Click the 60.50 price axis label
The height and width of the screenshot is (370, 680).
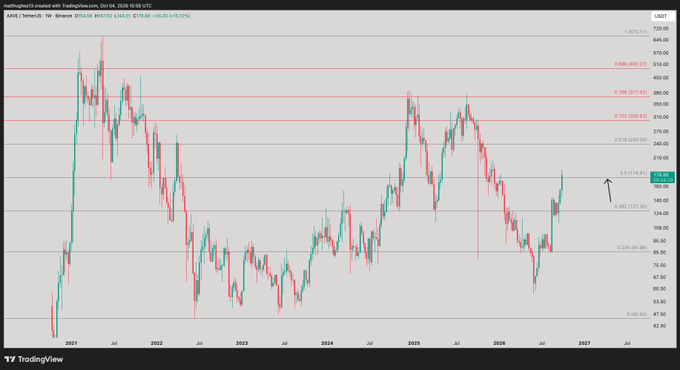[x=660, y=289]
